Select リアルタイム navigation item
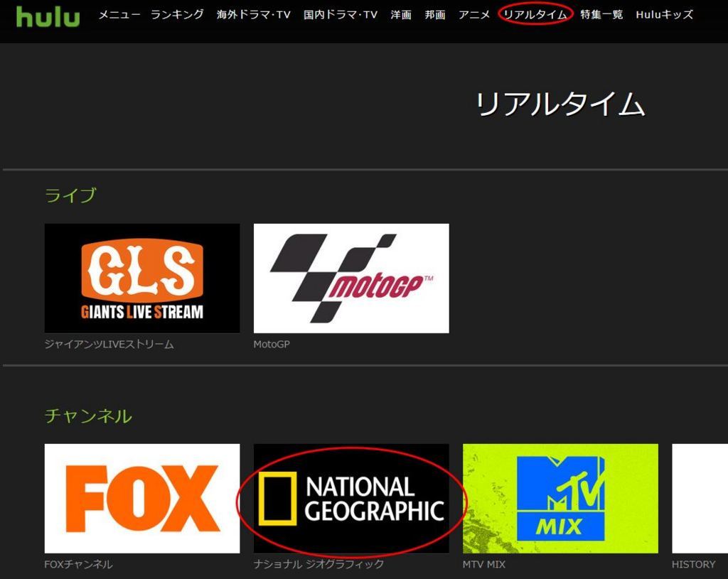Screen dimensions: 728x579 coord(535,15)
